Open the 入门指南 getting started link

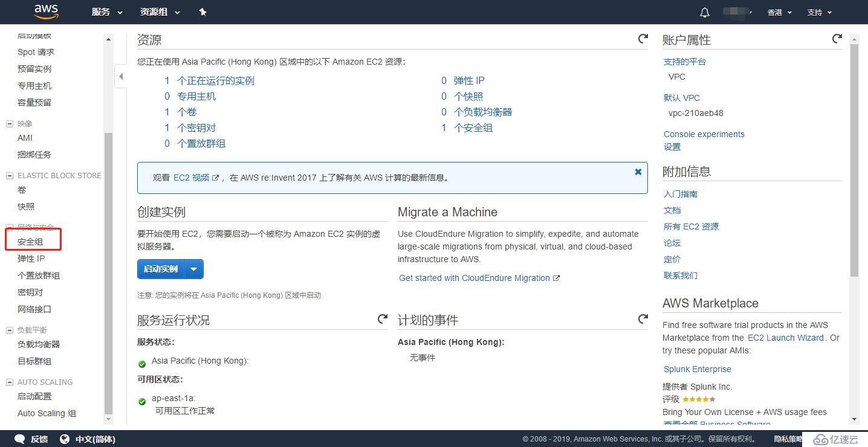pos(681,194)
